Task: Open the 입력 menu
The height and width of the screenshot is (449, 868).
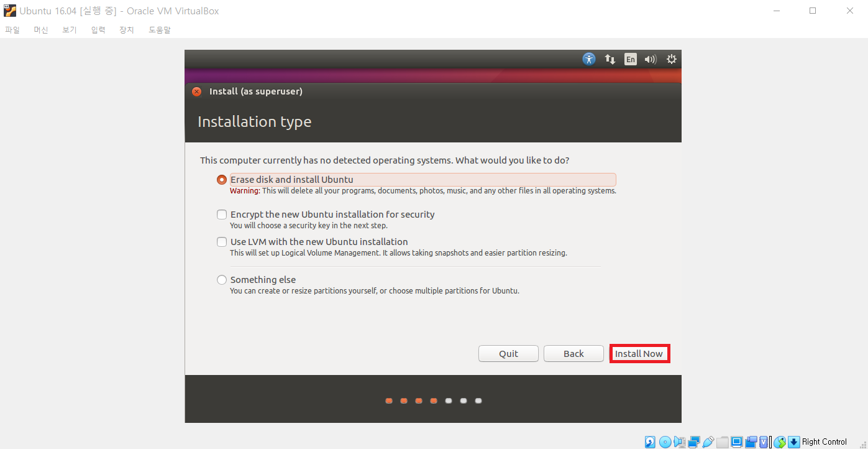Action: click(x=98, y=30)
